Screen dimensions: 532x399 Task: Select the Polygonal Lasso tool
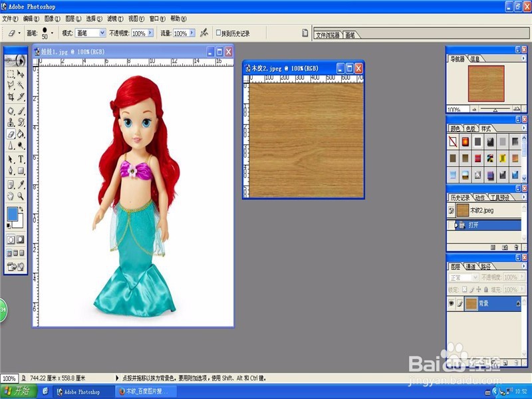coord(11,85)
